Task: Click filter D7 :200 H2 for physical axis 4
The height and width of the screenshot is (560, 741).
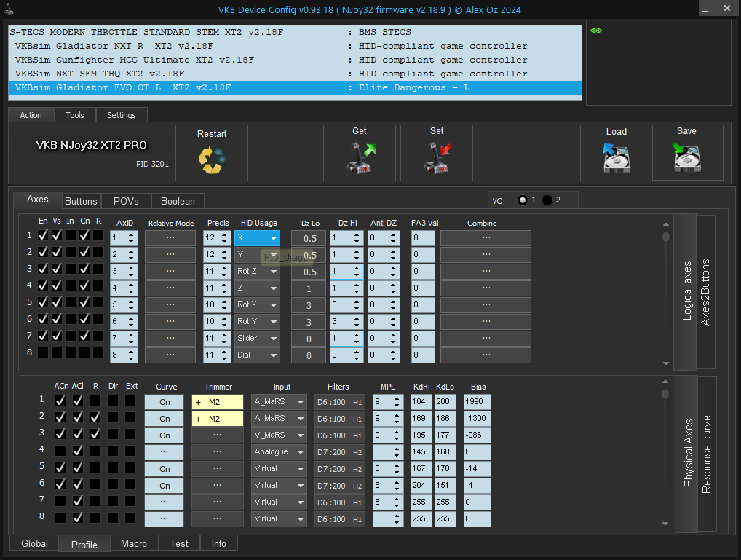Action: click(x=339, y=452)
